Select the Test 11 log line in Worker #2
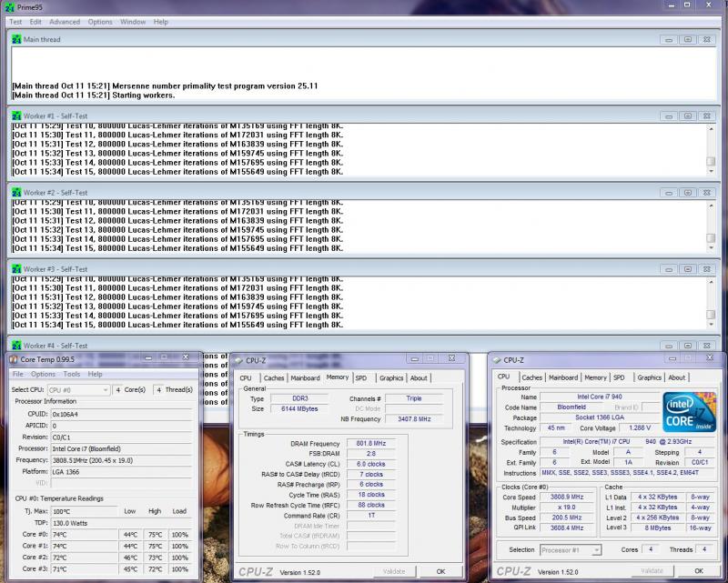 coord(177,212)
